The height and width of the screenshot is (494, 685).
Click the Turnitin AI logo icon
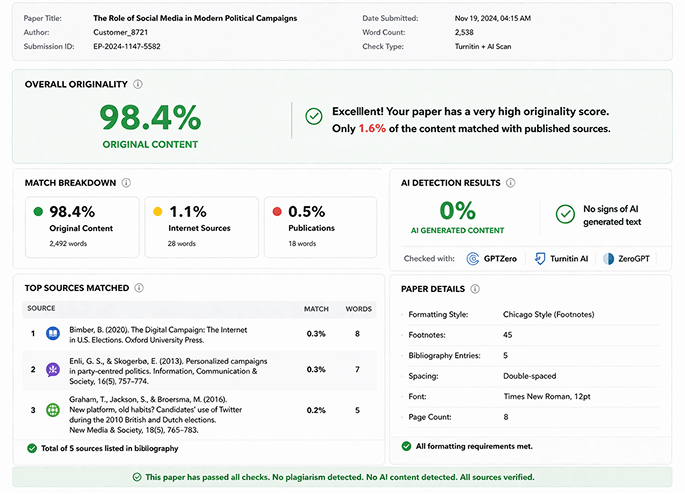[540, 258]
